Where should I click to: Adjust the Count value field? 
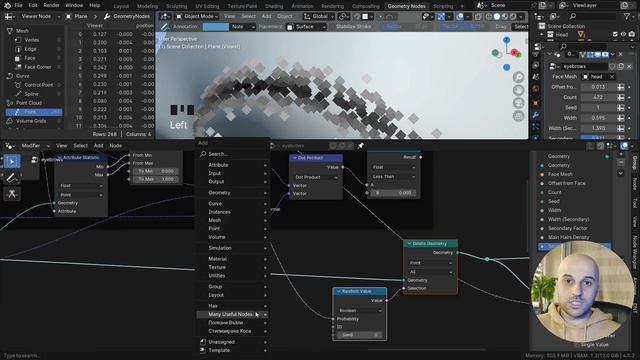[x=598, y=97]
